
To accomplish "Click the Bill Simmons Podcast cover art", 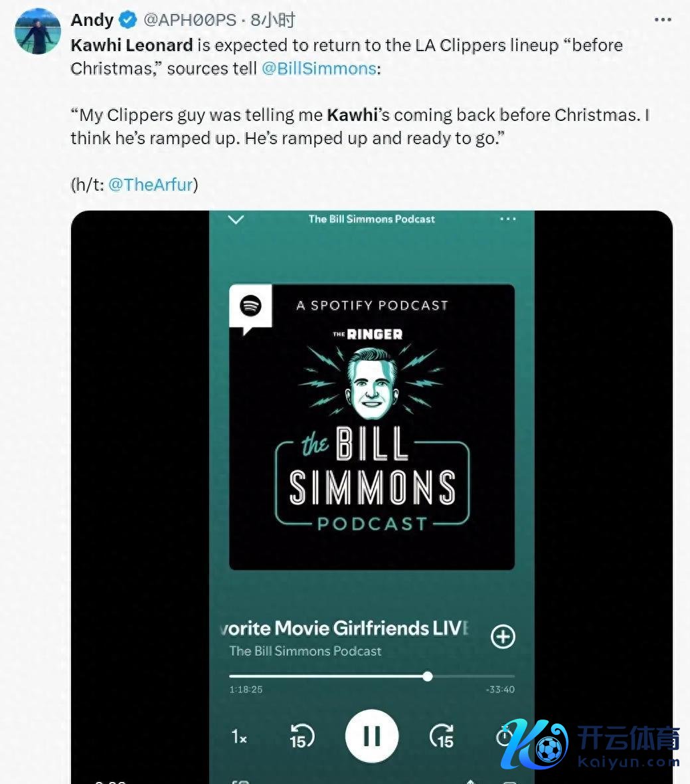I will [372, 427].
